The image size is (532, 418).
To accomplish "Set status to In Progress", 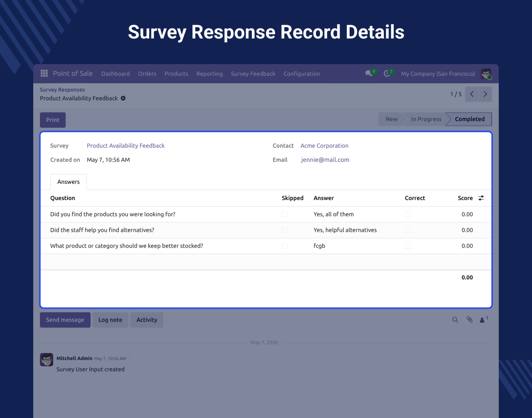I will pos(426,119).
